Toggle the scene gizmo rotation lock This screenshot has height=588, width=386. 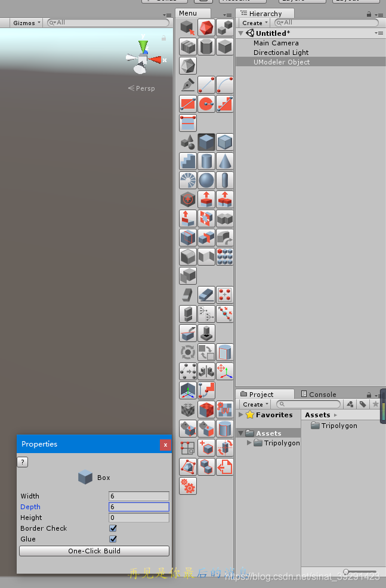[x=164, y=38]
